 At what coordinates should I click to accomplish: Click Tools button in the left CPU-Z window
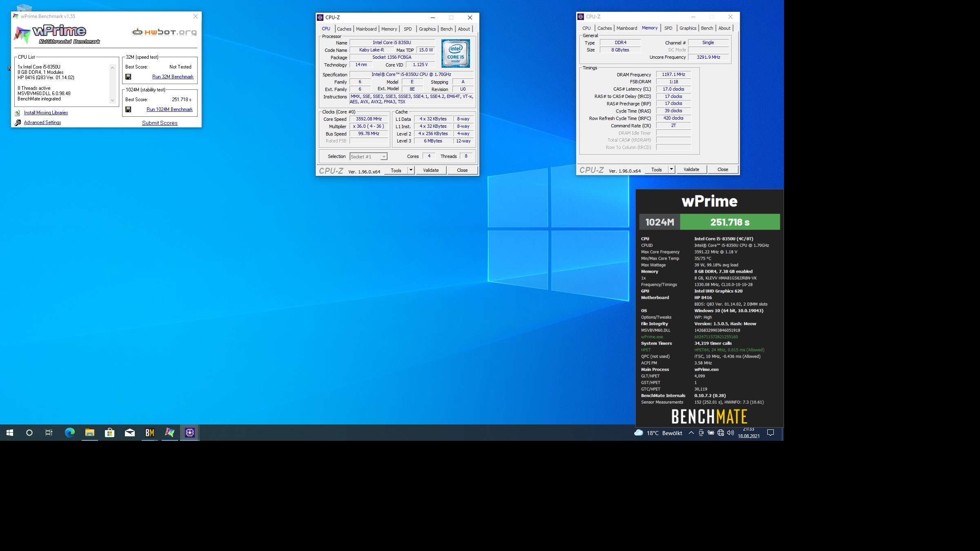tap(396, 170)
